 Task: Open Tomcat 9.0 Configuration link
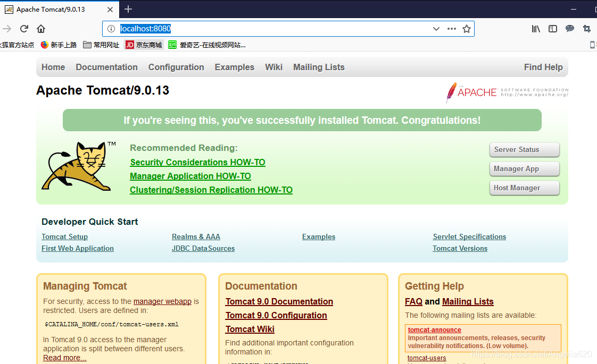tap(276, 315)
